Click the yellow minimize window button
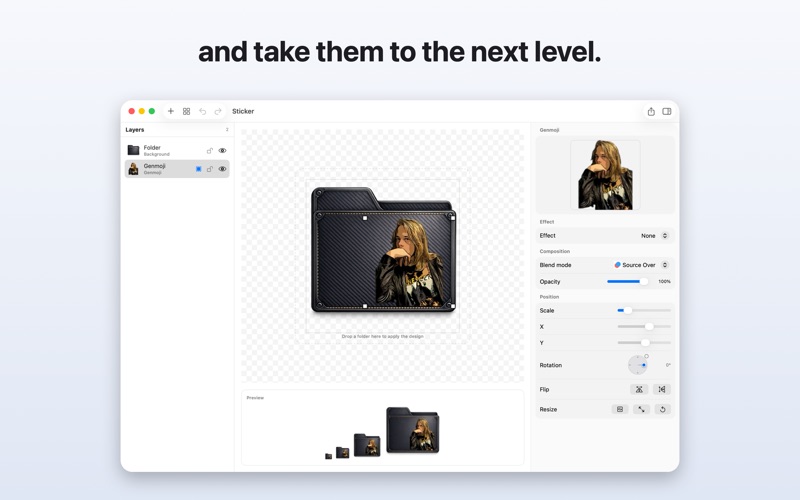 [142, 111]
